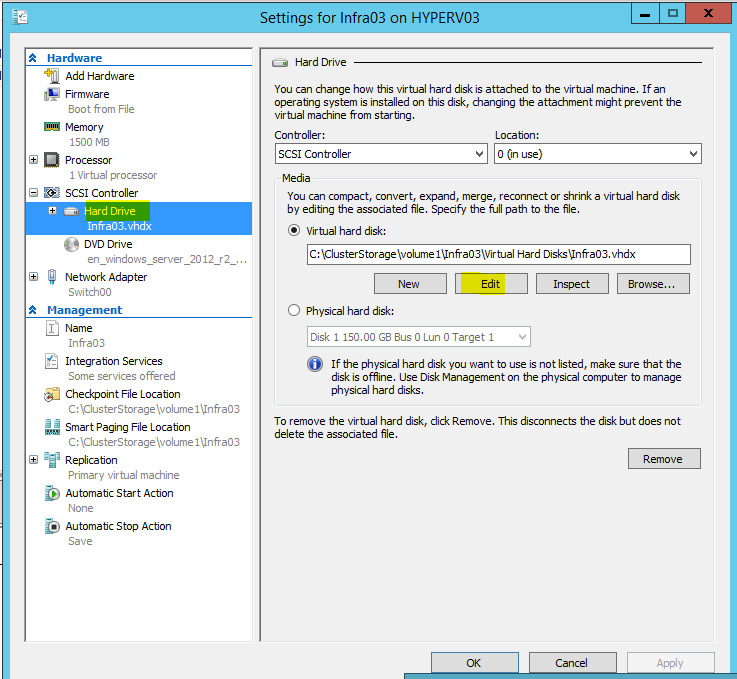737x679 pixels.
Task: Expand the Processor tree node
Action: pos(34,160)
